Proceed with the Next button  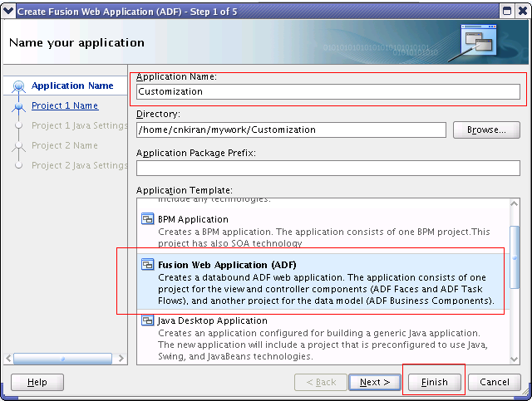pos(375,383)
